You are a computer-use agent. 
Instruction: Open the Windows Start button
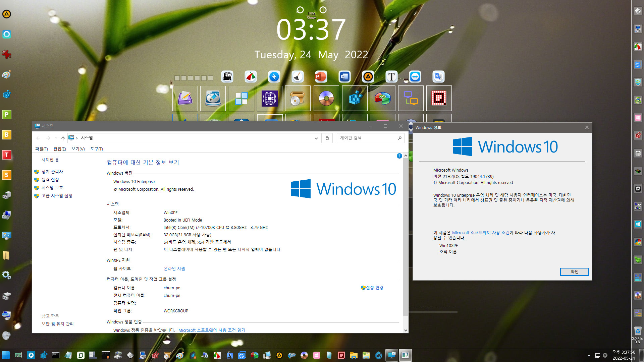tap(6, 355)
